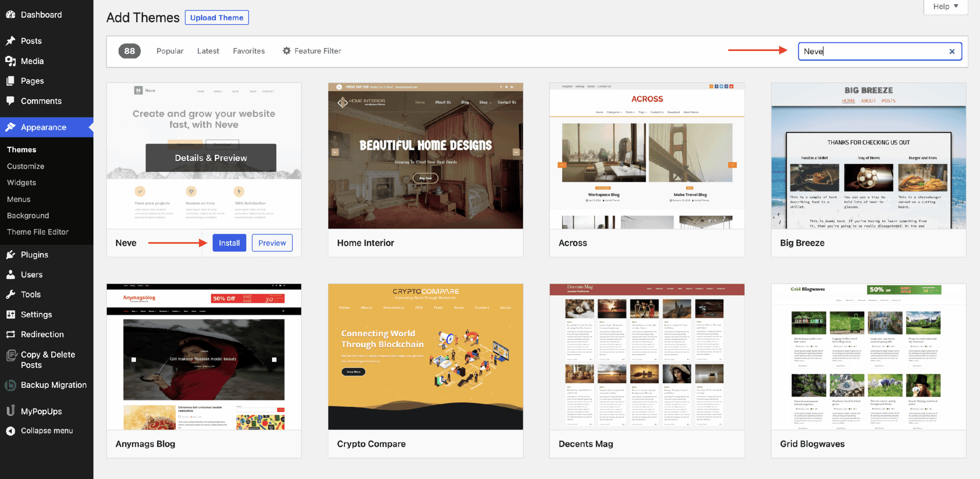The width and height of the screenshot is (980, 479).
Task: Open the Tools menu item
Action: tap(47, 294)
